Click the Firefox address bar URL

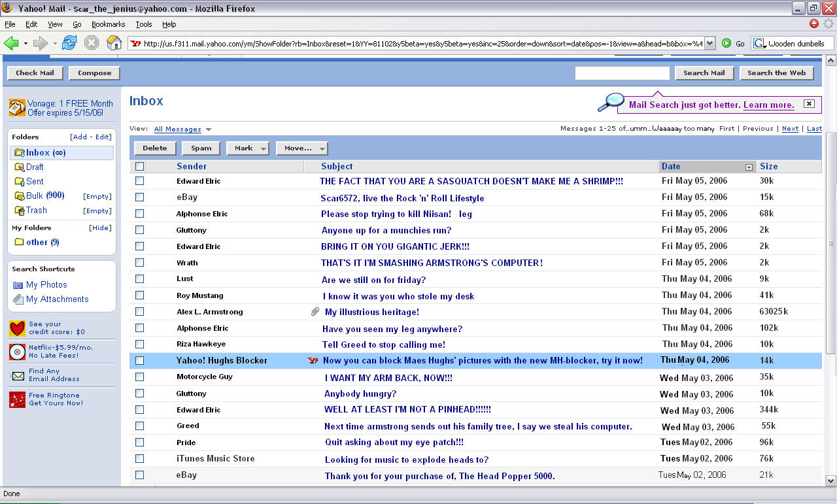(422, 44)
